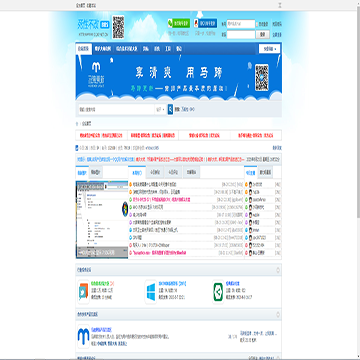Click the blue statistics icon before today's counts
The width and height of the screenshot is (360, 360).
77,148
